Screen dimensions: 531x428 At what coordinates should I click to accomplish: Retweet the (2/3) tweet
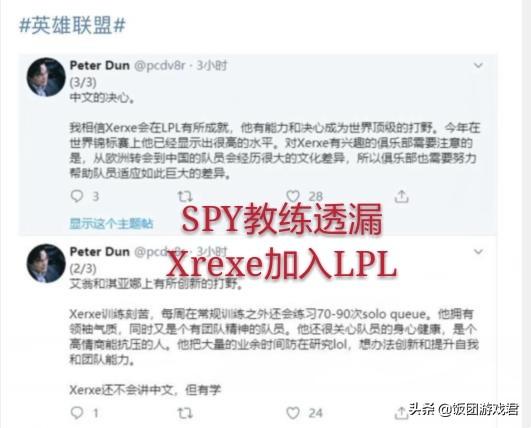click(185, 413)
